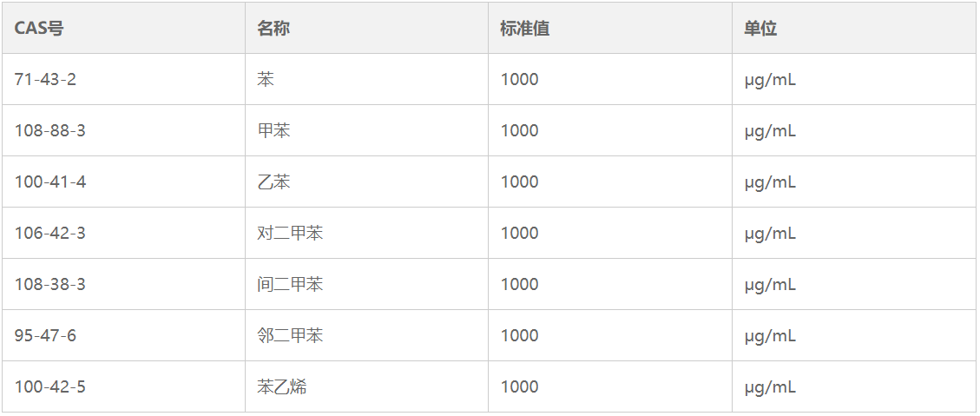Click CAS number 106-42-3
Image resolution: width=980 pixels, height=416 pixels.
[x=50, y=234]
